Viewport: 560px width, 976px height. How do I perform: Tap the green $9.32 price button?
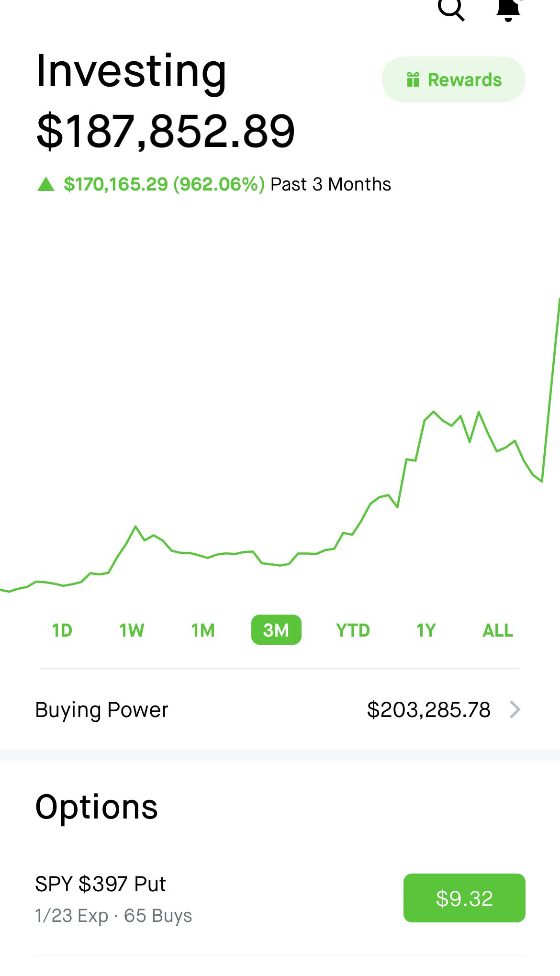pos(464,898)
